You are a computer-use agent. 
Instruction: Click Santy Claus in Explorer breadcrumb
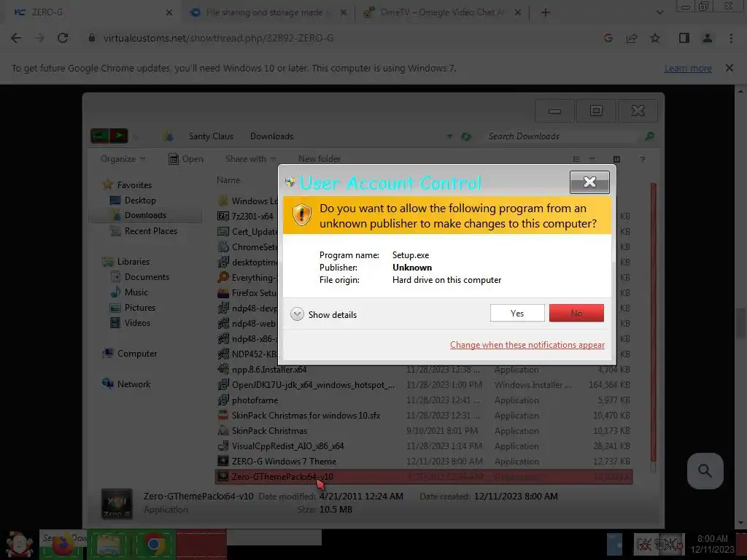[211, 136]
